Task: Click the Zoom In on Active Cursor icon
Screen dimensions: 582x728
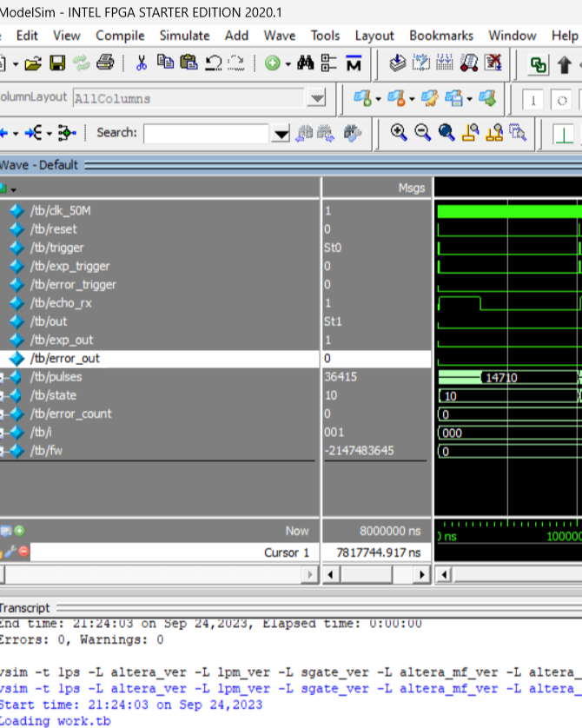Action: pos(470,133)
